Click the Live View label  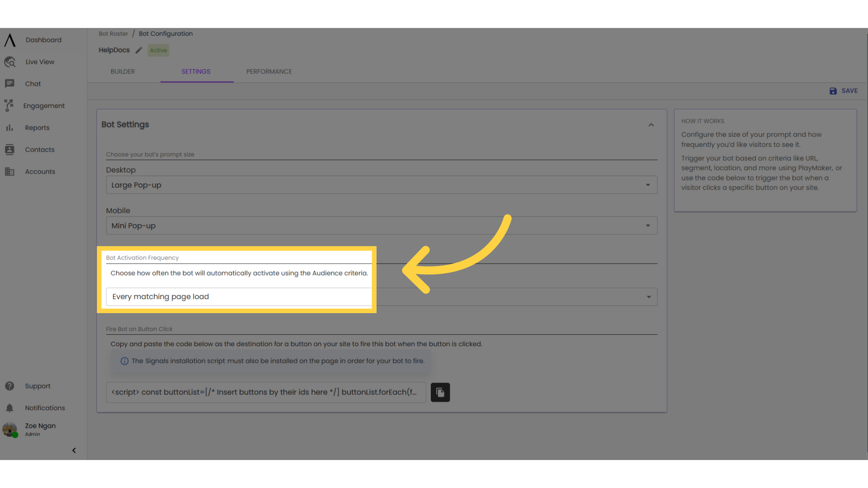click(x=40, y=62)
